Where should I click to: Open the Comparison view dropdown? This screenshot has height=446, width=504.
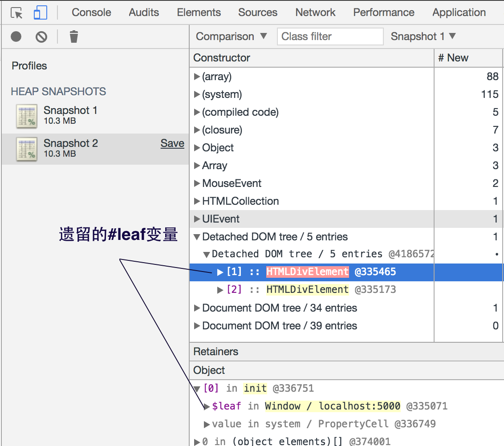click(x=232, y=36)
